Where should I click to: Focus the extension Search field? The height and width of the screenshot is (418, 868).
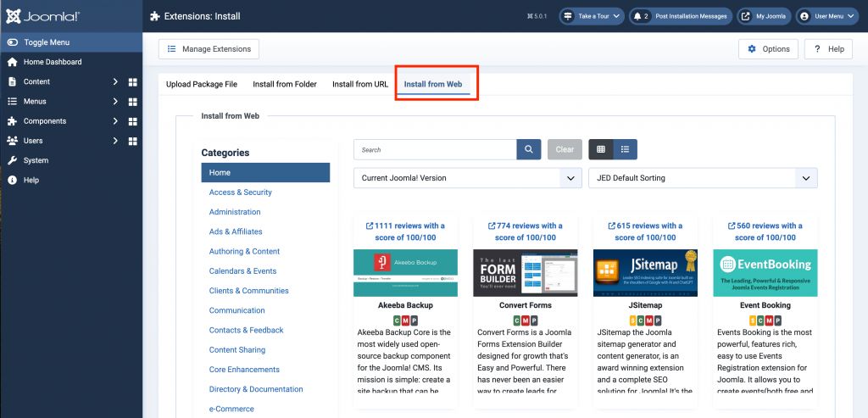click(x=435, y=149)
